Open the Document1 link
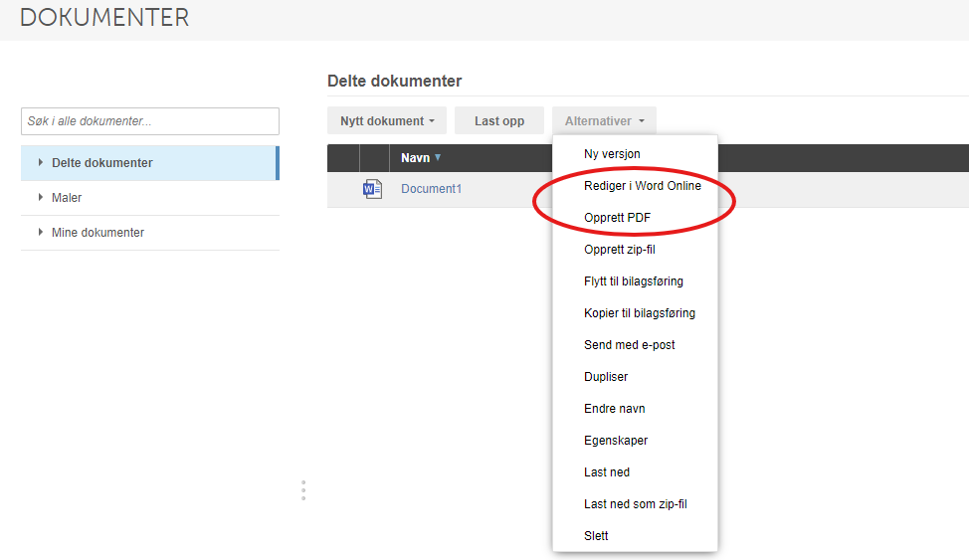Viewport: 969px width, 560px height. (x=432, y=189)
